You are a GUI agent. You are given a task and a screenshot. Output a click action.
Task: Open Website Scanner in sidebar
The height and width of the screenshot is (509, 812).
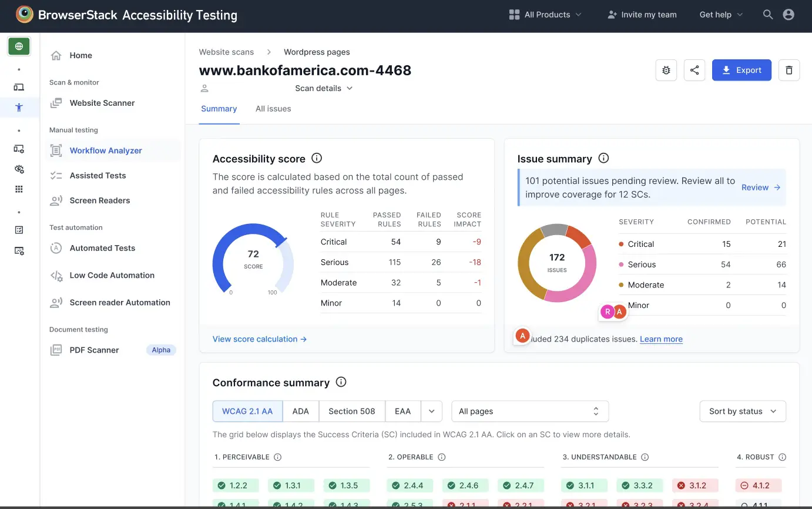[x=113, y=103]
